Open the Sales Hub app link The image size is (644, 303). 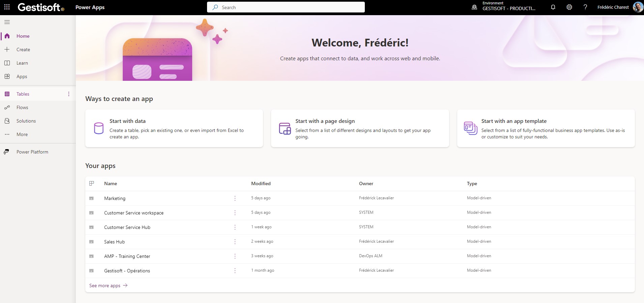tap(114, 242)
